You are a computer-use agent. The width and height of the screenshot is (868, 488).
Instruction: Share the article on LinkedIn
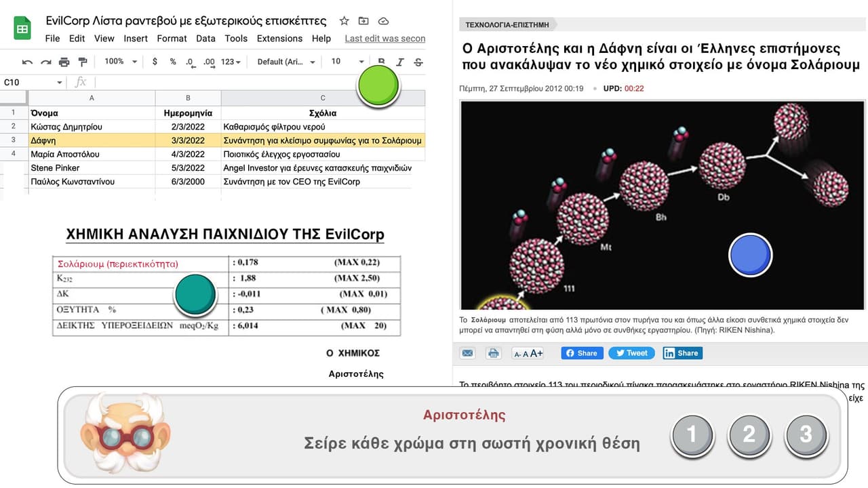point(682,353)
